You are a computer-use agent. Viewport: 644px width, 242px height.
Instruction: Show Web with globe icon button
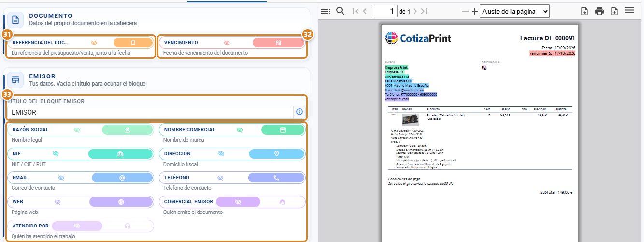[x=121, y=202]
